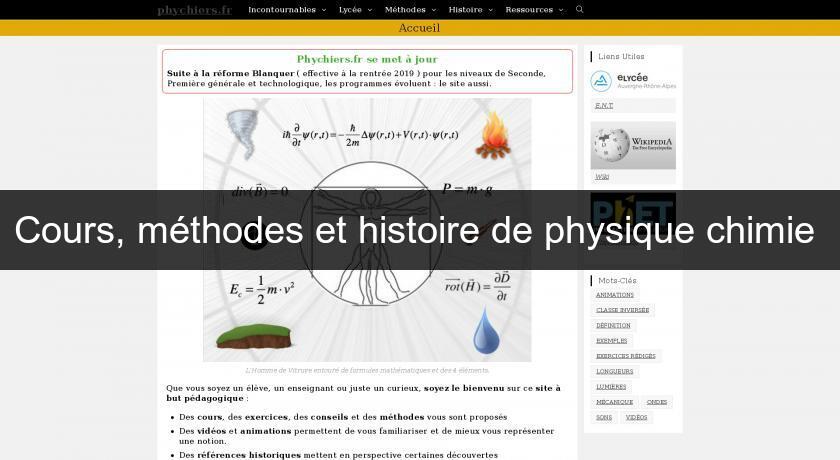Click the 'Liens Utiles' sidebar heading
This screenshot has height=460, width=840.
pos(621,56)
